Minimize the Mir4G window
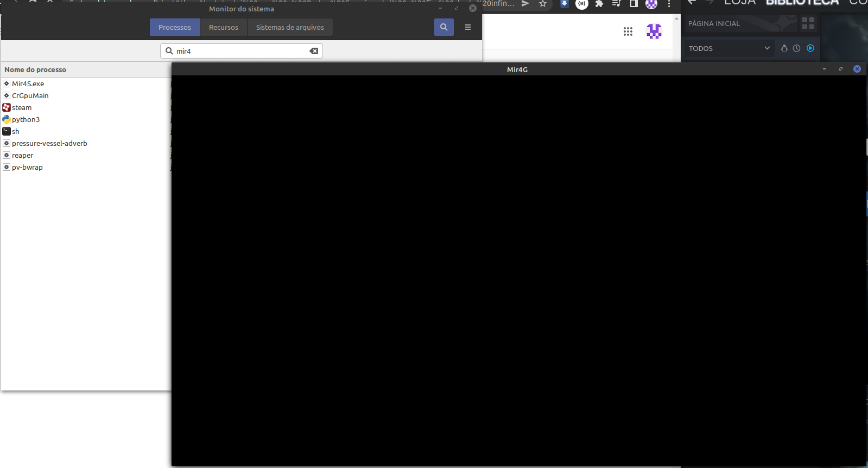Screen dimensions: 868x468 pyautogui.click(x=825, y=69)
